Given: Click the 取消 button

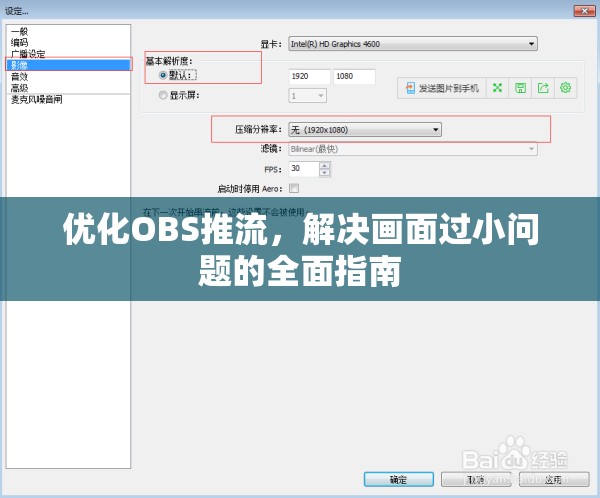Looking at the screenshot, I should coord(476,479).
